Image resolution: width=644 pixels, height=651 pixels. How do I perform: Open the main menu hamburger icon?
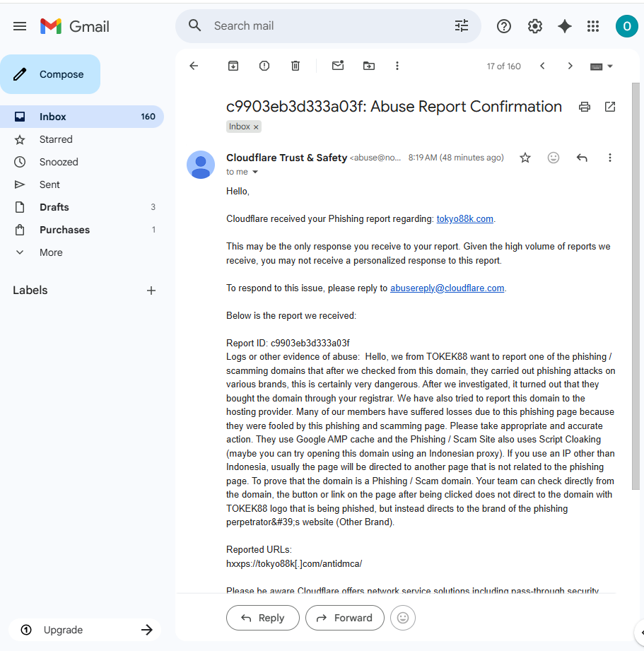pyautogui.click(x=20, y=27)
